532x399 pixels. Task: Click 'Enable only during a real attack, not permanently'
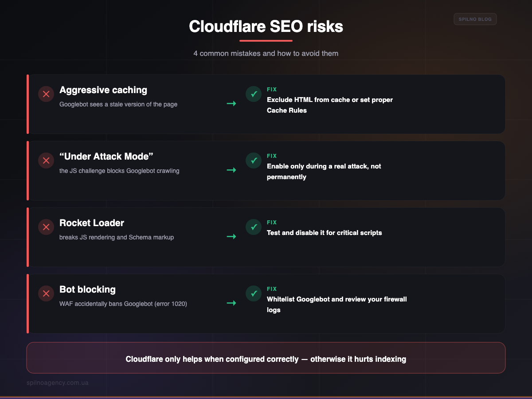[x=324, y=172]
